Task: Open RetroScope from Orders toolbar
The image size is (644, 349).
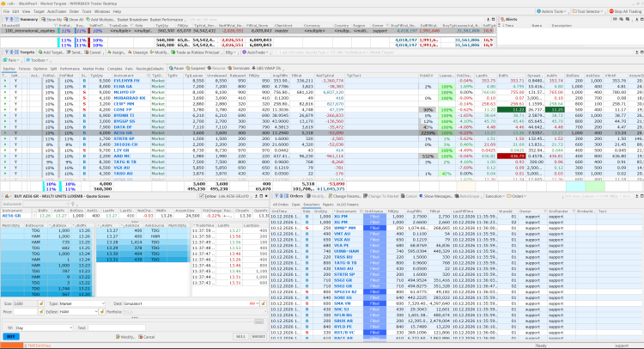Action: pos(466,196)
